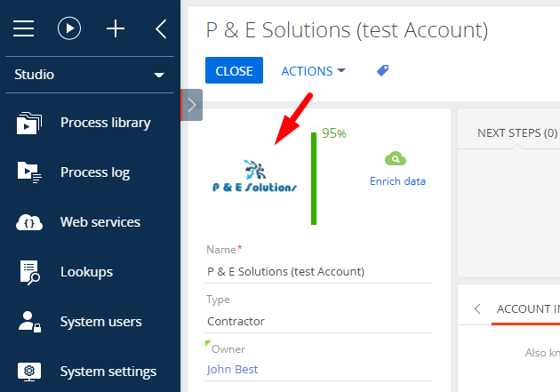Click the P & E Solutions logo image
This screenshot has height=392, width=560.
click(254, 176)
